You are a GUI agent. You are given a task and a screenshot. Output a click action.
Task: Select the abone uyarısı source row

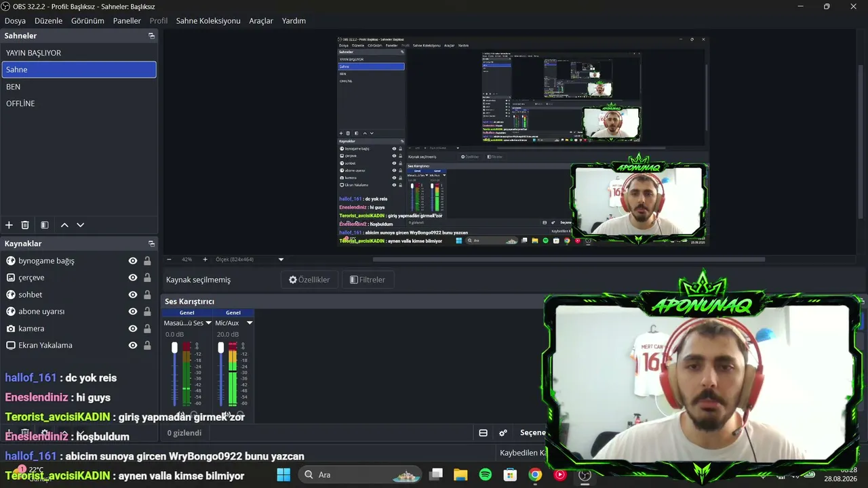79,312
